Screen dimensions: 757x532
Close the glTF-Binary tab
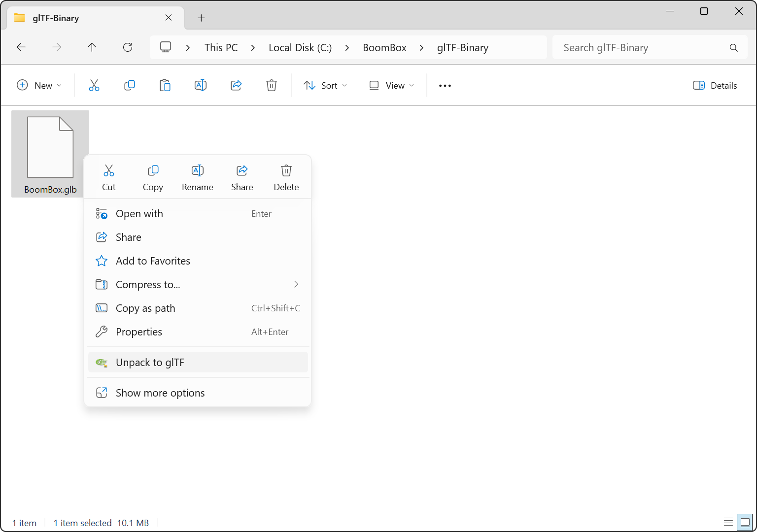click(169, 18)
